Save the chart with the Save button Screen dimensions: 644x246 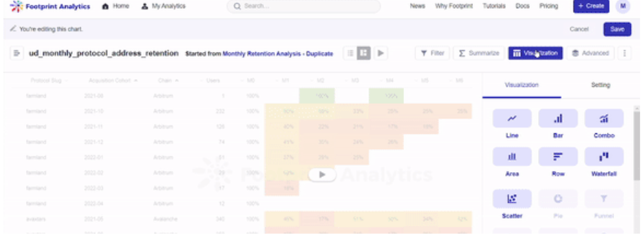click(617, 29)
